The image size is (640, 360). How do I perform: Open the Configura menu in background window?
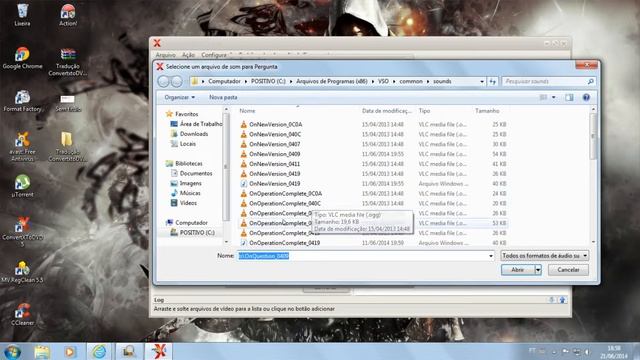point(214,55)
